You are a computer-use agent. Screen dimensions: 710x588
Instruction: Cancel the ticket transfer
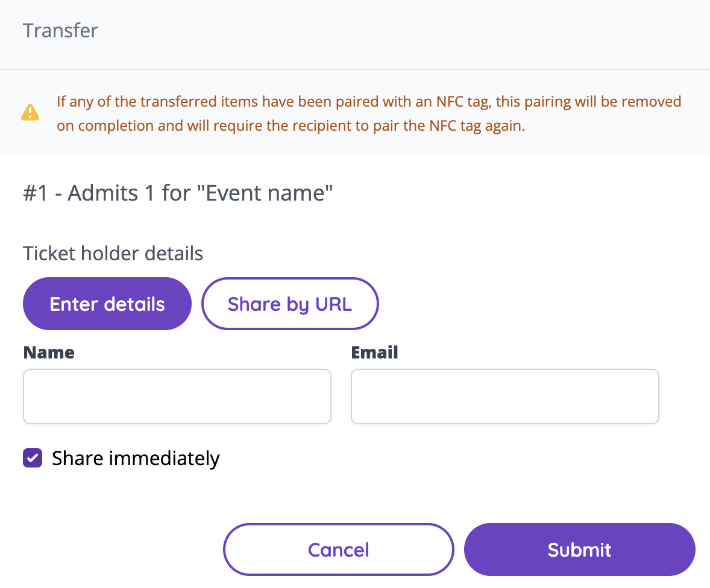point(338,549)
